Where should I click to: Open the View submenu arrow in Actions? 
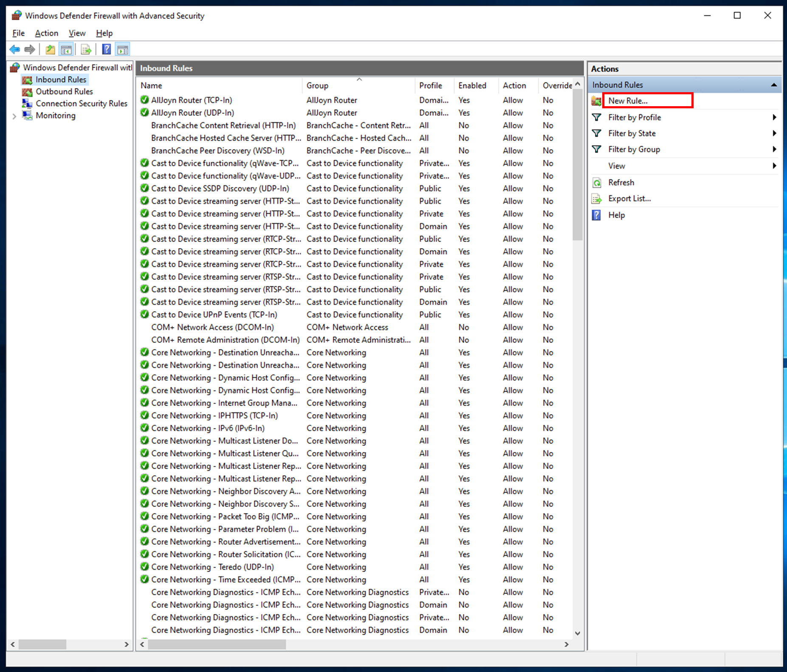(774, 166)
